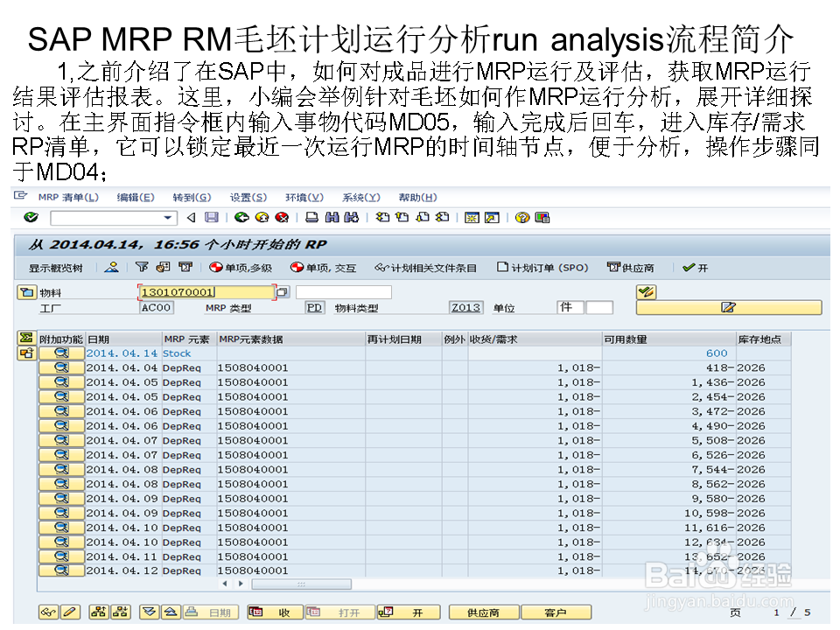Click the expand all down-arrow icon at bottom

coord(149,612)
